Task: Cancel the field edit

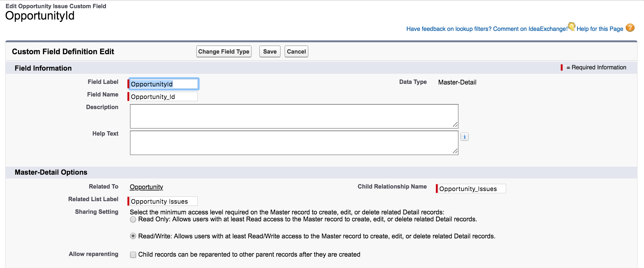Action: tap(296, 52)
